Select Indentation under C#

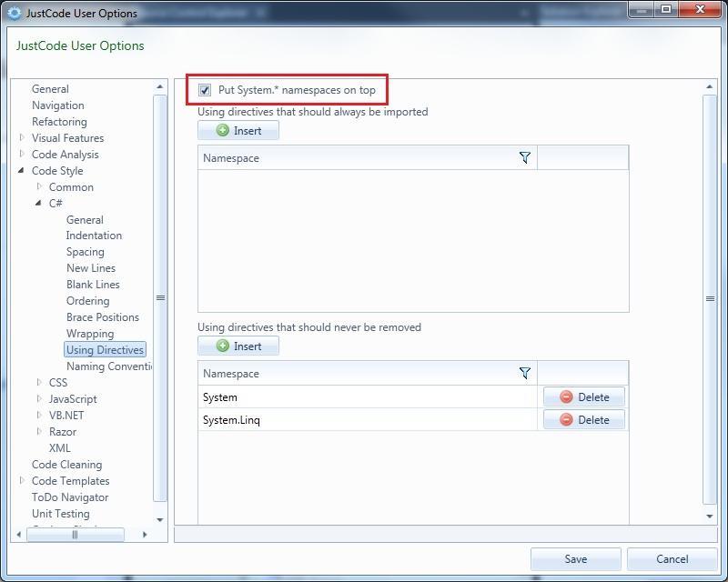tap(94, 236)
